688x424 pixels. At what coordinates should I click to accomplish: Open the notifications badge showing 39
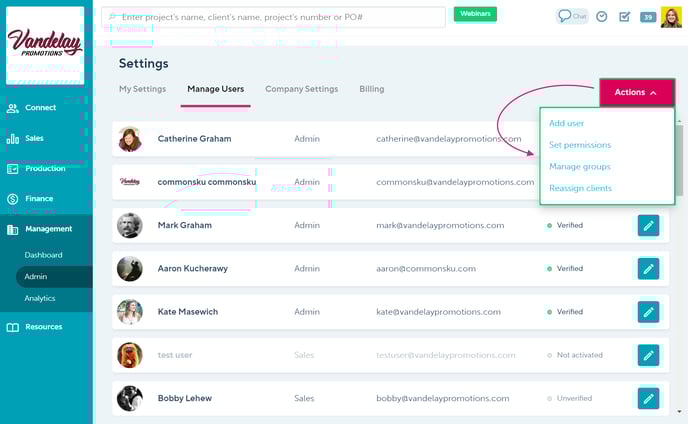click(648, 17)
